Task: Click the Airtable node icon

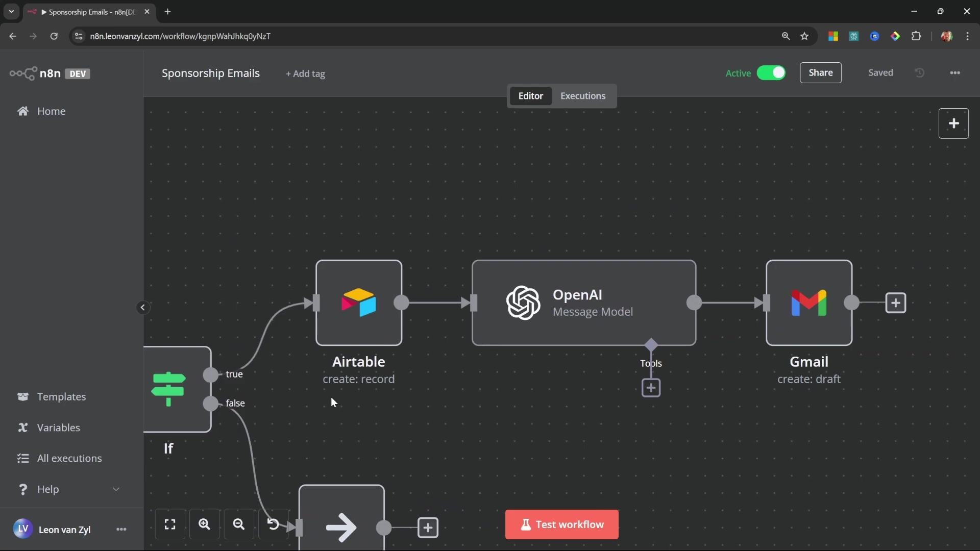Action: pos(358,303)
